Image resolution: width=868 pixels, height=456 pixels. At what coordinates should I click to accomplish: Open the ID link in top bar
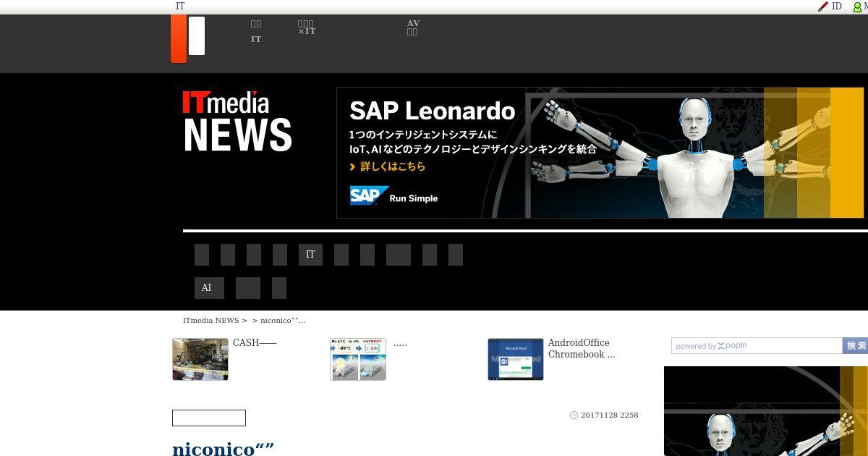pyautogui.click(x=837, y=6)
